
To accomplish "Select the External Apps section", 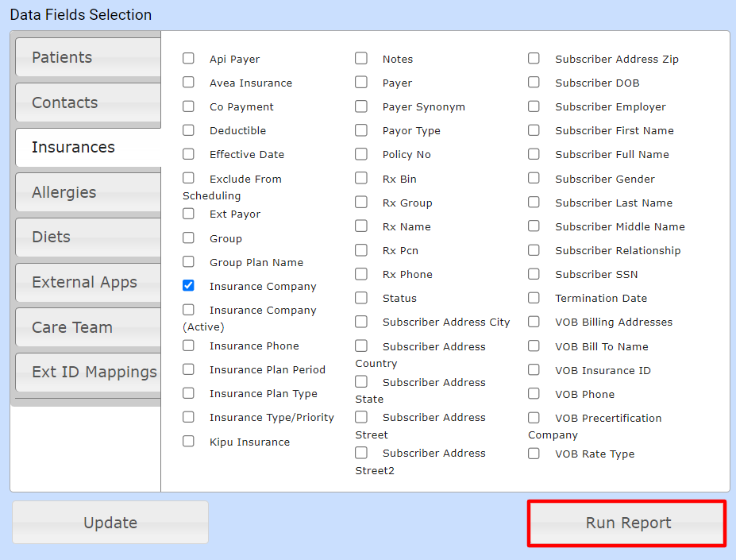I will [87, 283].
